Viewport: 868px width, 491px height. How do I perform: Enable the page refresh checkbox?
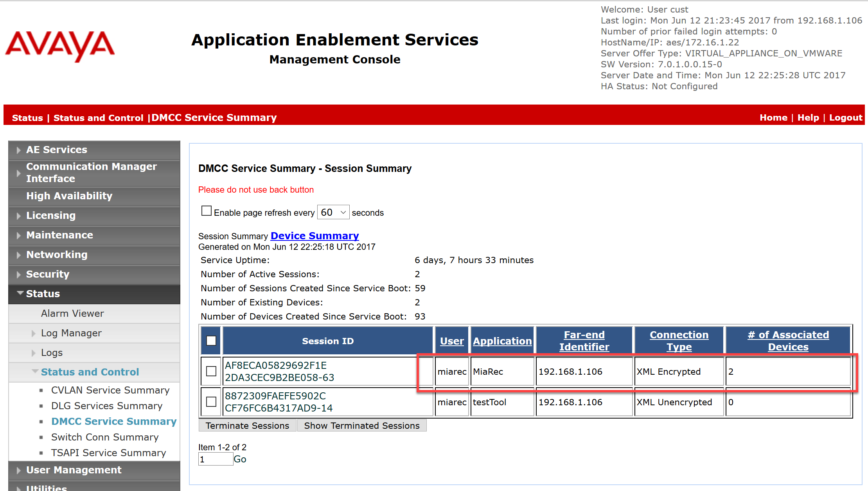pos(207,211)
